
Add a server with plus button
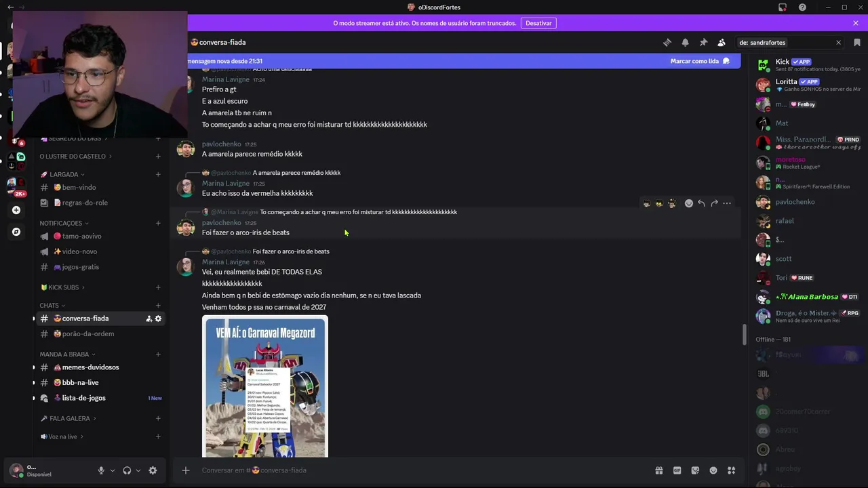tap(16, 210)
